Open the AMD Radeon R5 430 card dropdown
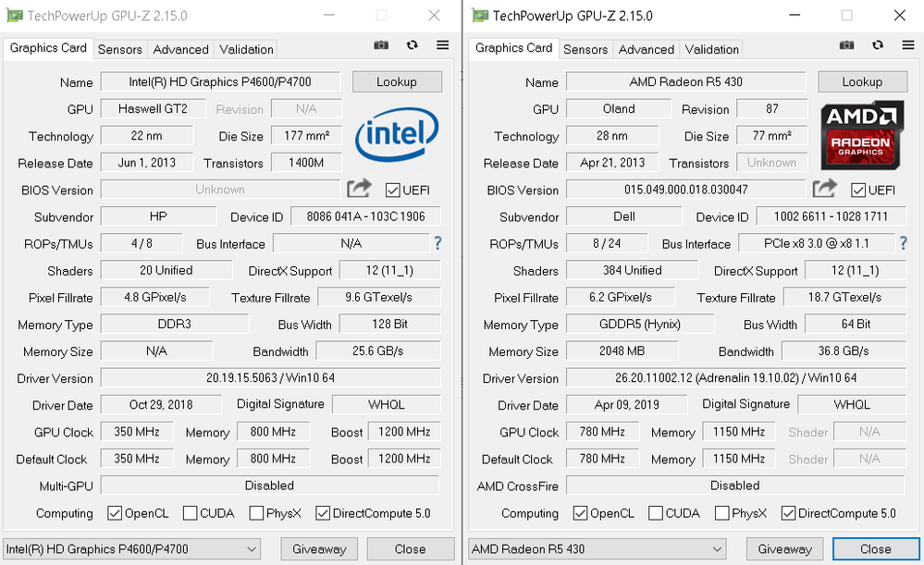 click(598, 549)
